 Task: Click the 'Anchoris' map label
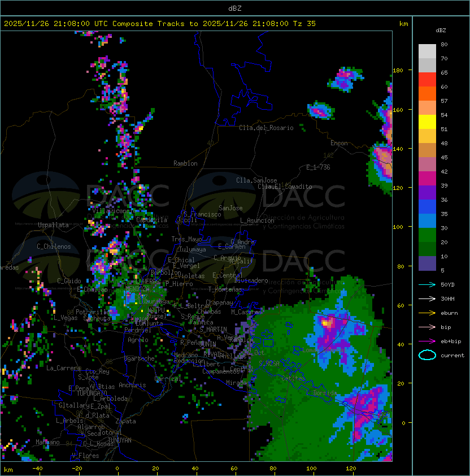pyautogui.click(x=132, y=385)
